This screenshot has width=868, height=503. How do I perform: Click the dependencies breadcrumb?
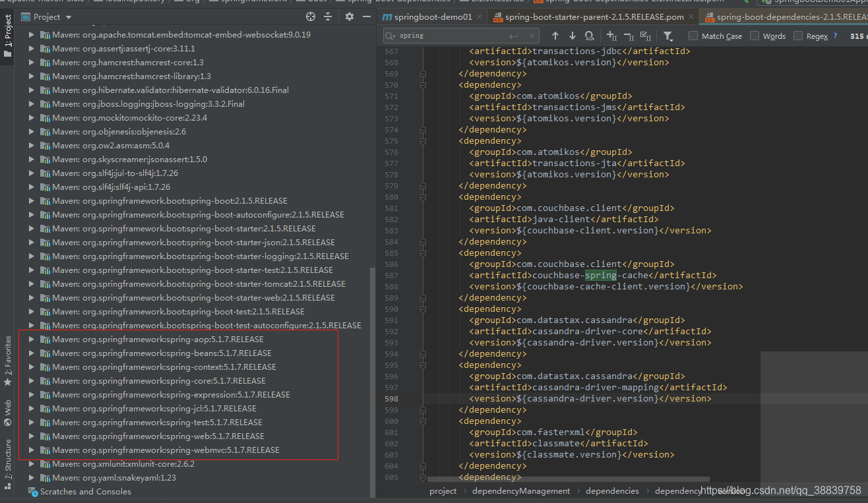point(612,491)
